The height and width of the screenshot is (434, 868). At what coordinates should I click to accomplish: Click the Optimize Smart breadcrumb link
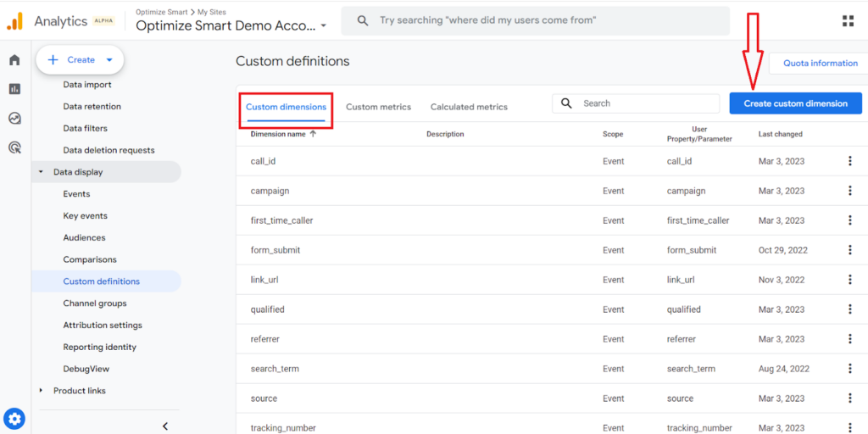pos(160,12)
